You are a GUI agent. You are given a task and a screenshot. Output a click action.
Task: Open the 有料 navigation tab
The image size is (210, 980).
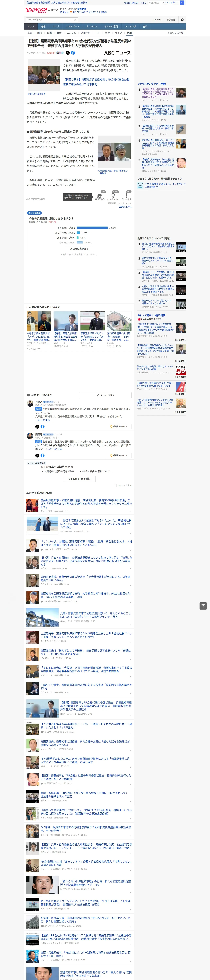[145, 26]
